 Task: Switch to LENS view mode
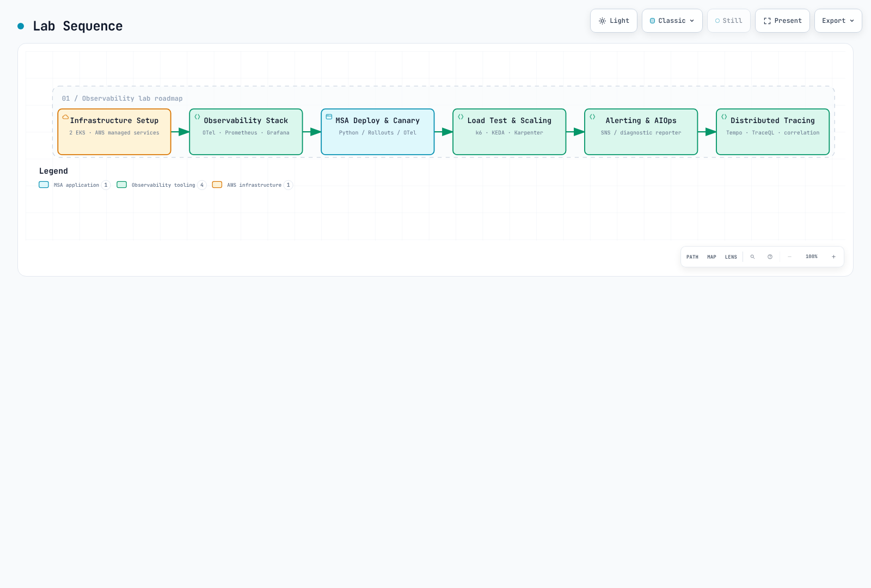(731, 257)
